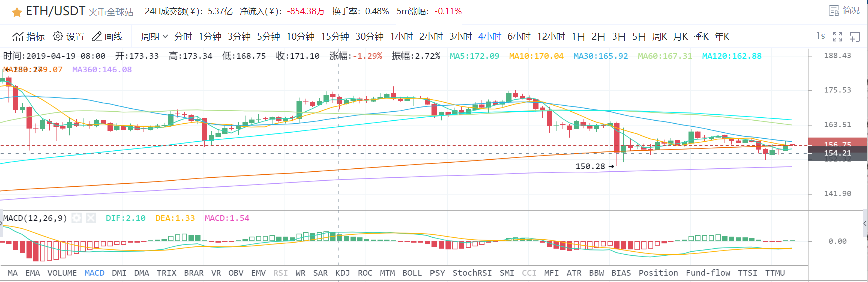868x282 pixels.
Task: Open the 设置 gear settings
Action: tap(58, 37)
